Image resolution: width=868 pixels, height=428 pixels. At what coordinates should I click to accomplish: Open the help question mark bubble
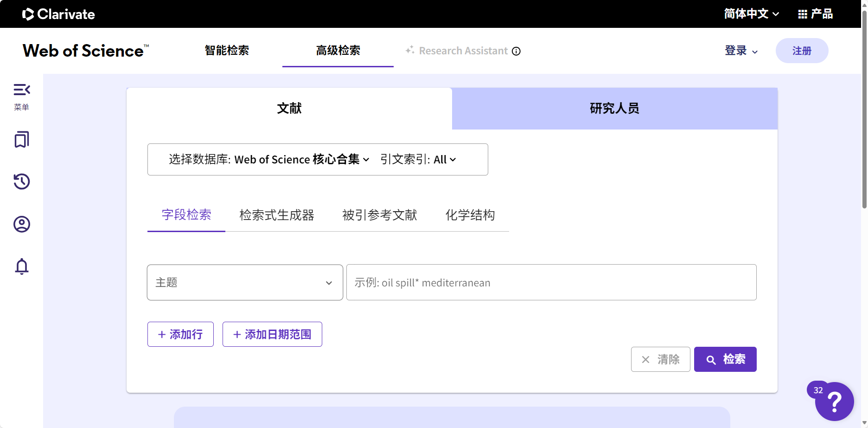pos(835,402)
